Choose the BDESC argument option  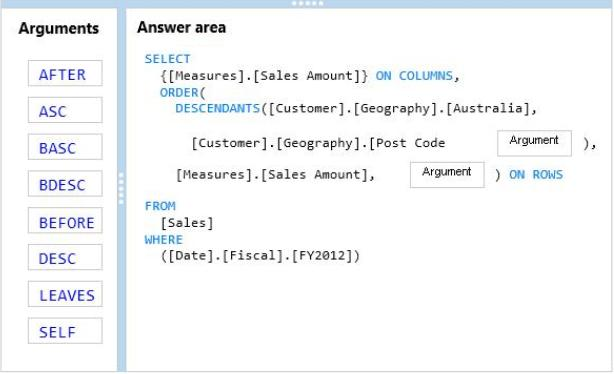click(x=65, y=184)
